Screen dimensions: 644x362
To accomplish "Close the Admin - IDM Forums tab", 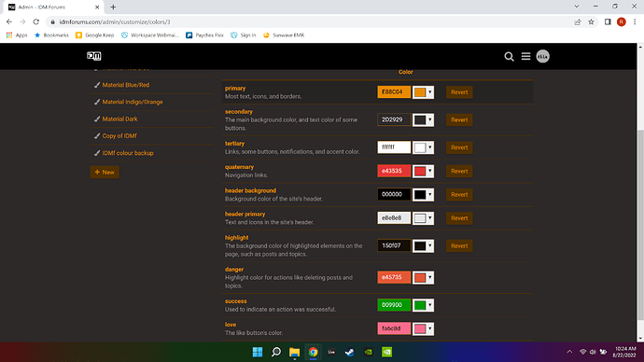I will point(97,7).
